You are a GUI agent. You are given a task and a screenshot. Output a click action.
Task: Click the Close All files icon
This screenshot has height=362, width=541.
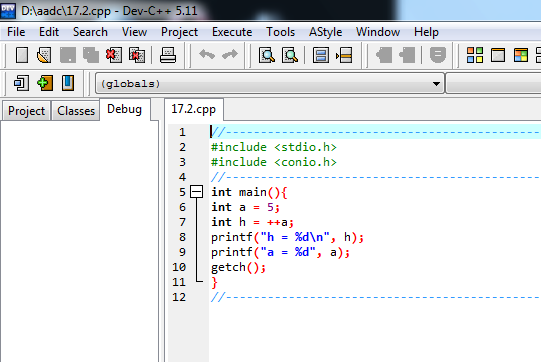pyautogui.click(x=137, y=55)
